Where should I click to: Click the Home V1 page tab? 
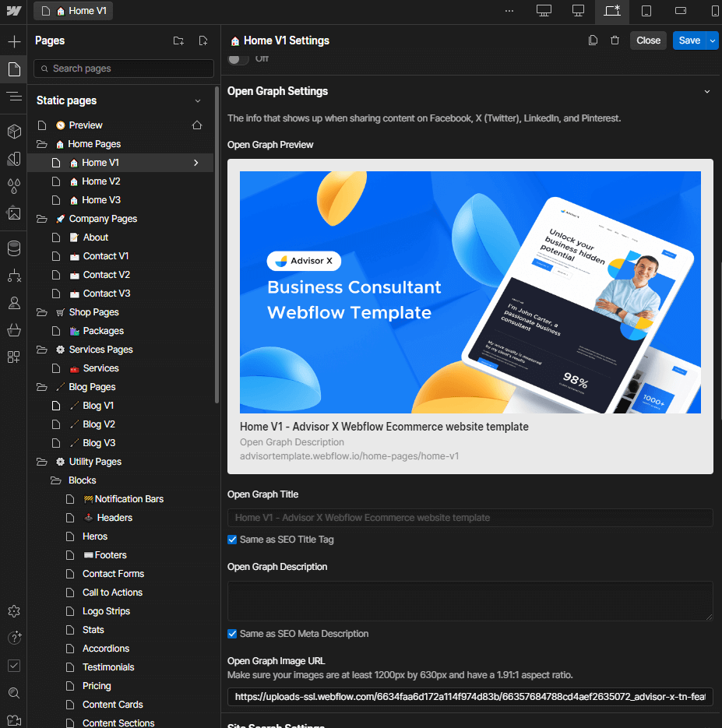73,11
